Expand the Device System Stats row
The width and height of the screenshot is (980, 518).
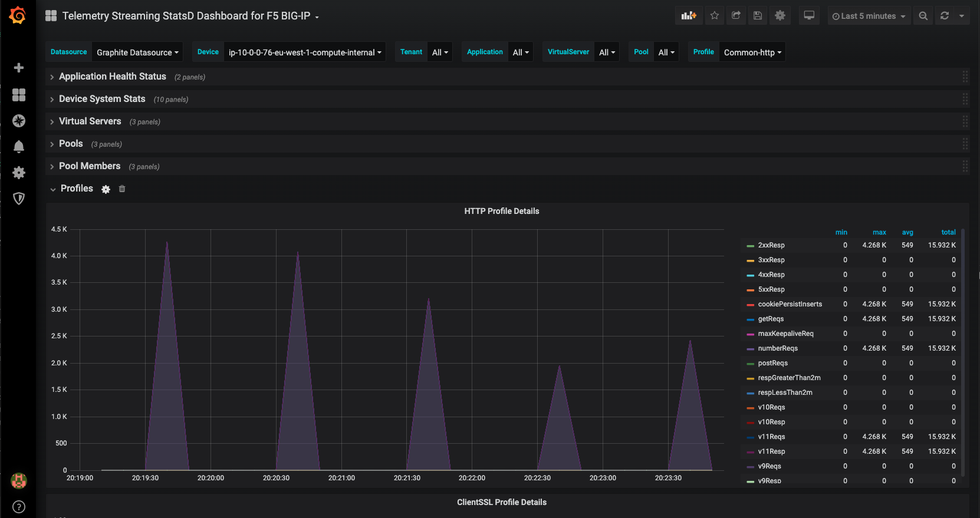click(102, 99)
